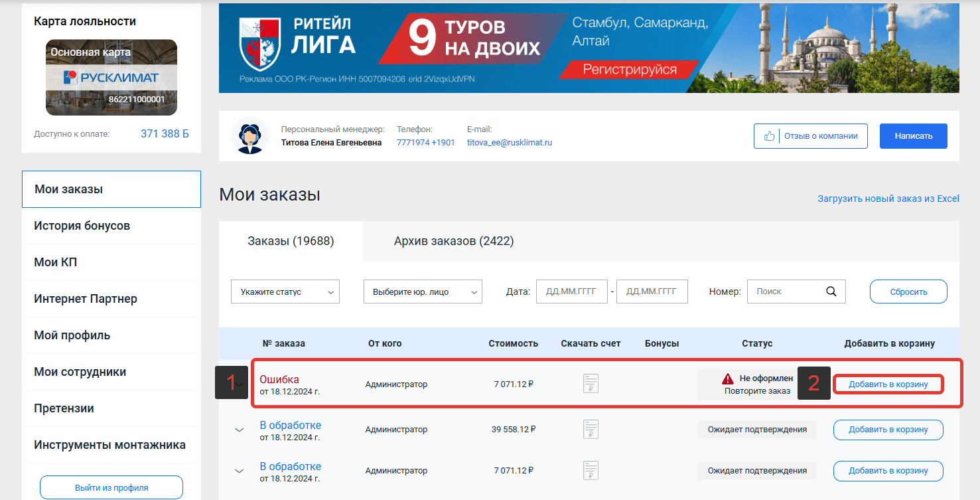Click email titova_ee@rusklimat.ru
980x500 pixels.
(510, 142)
